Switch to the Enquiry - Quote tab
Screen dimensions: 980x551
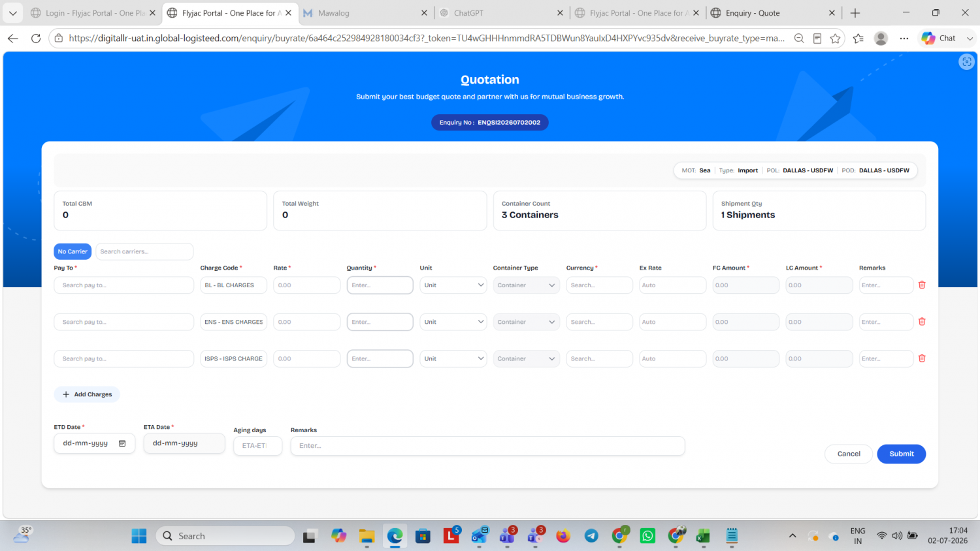tap(772, 13)
